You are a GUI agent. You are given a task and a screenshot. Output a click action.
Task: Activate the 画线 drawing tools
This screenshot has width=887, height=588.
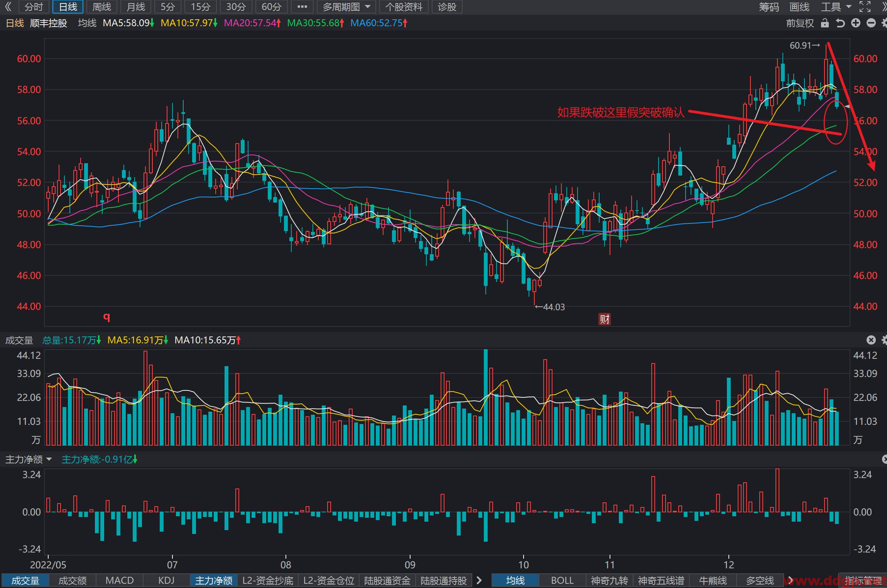point(799,7)
